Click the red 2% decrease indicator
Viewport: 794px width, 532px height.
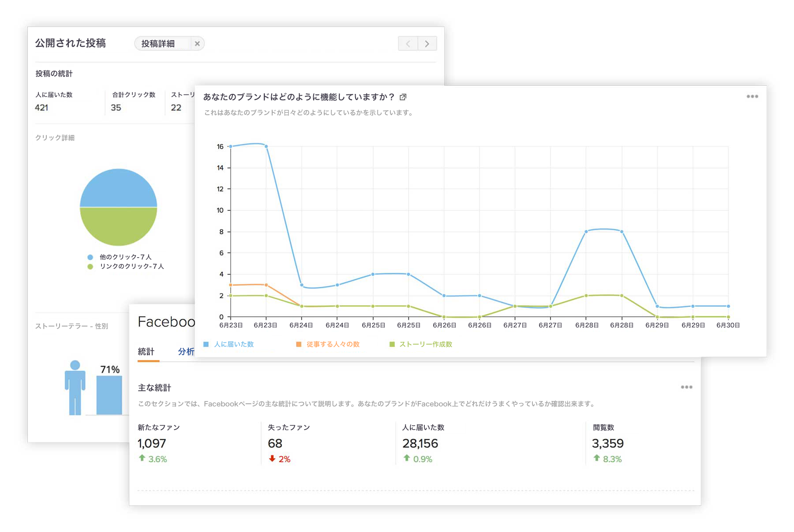tap(280, 459)
